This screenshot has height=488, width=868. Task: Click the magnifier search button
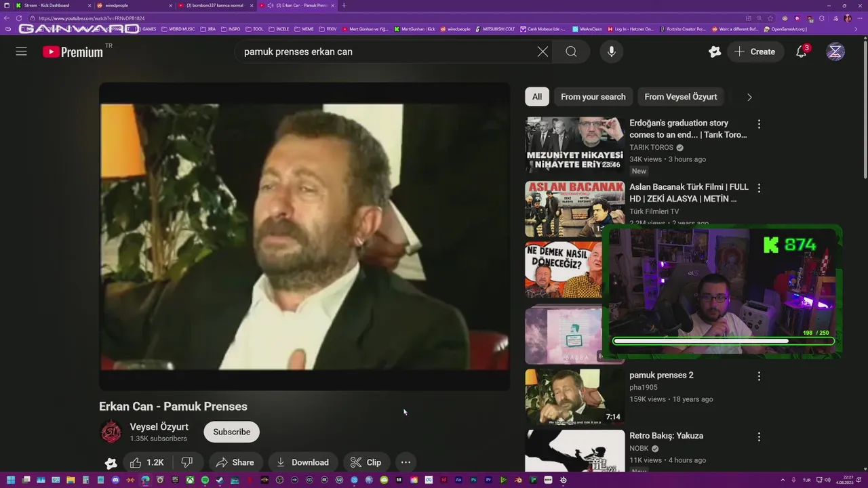(x=571, y=52)
